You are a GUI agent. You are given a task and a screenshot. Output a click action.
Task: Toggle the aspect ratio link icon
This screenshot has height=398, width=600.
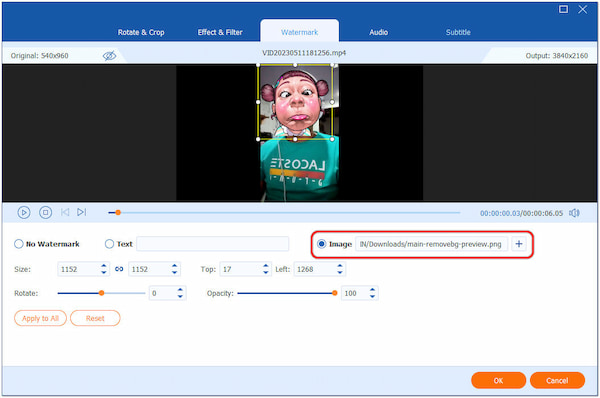pos(119,269)
